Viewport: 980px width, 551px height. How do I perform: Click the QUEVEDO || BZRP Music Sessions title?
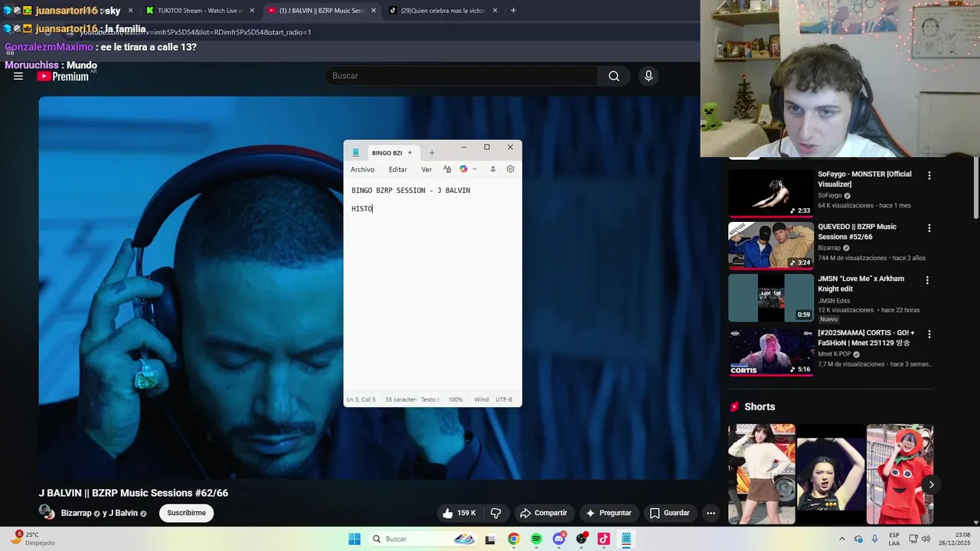coord(857,231)
